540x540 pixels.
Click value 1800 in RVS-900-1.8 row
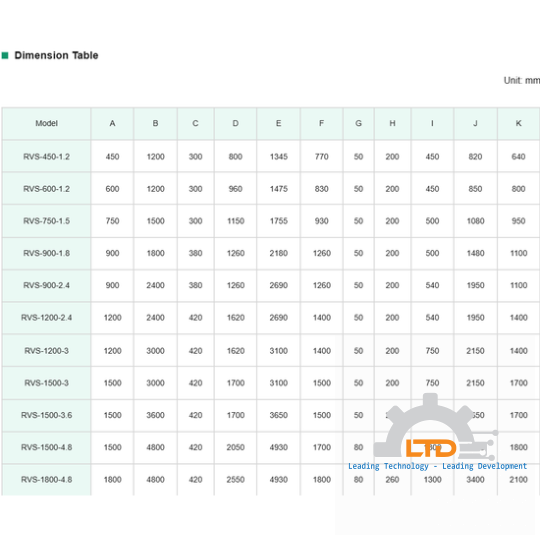coord(155,253)
